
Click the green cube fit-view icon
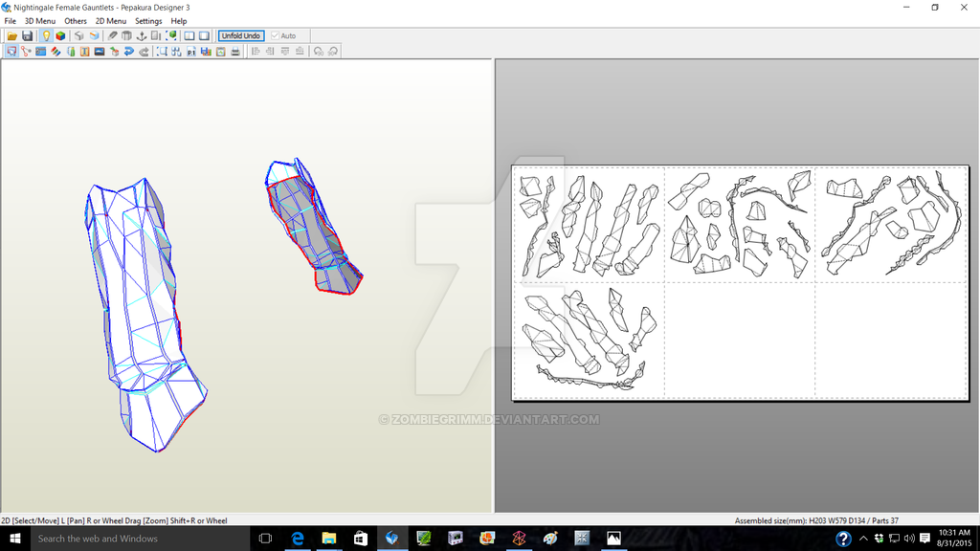coord(171,36)
